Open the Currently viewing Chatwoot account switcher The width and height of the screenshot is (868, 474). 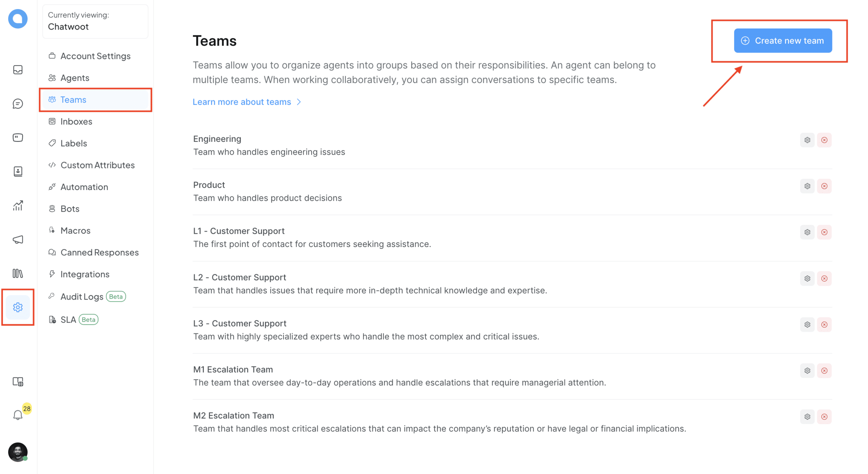point(95,21)
